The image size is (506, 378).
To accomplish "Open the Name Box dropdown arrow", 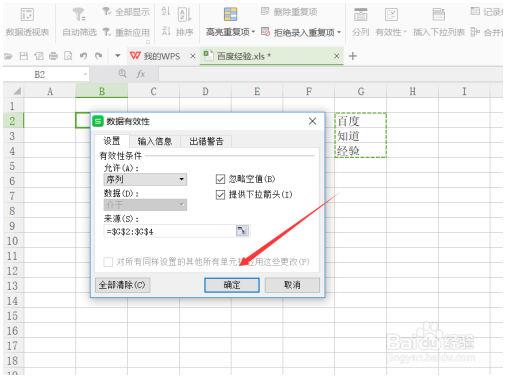I will (x=85, y=74).
